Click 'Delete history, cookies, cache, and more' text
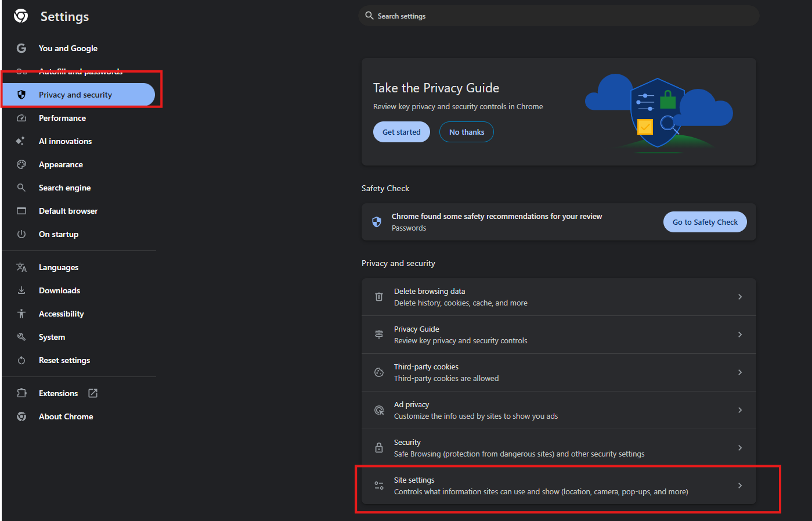812x521 pixels. point(461,303)
